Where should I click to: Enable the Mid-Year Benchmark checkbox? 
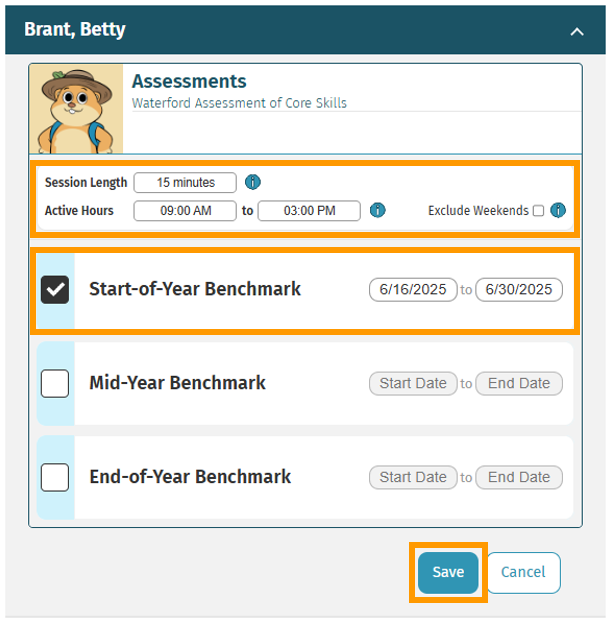55,383
